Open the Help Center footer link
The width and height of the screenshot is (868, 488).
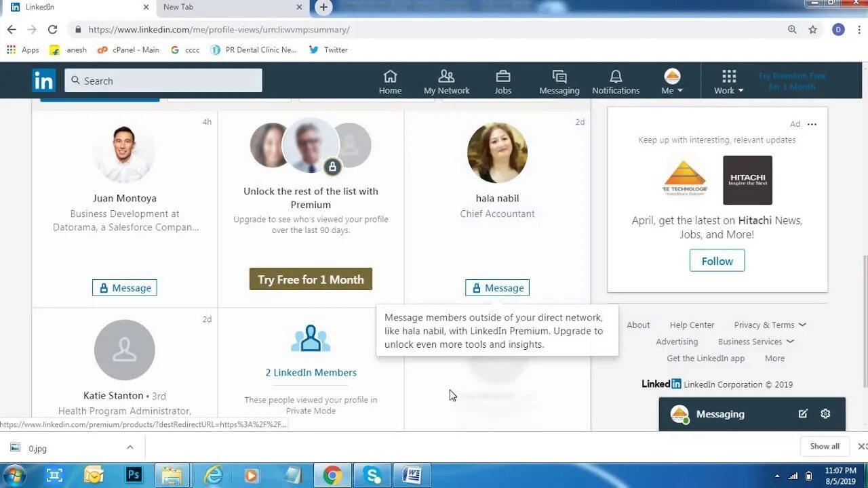pos(692,325)
